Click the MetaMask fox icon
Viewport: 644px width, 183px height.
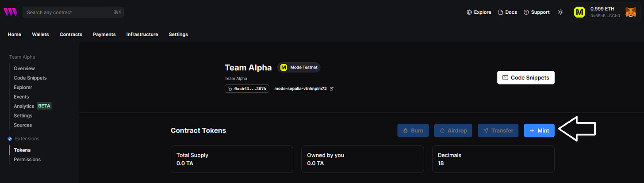[x=631, y=12]
